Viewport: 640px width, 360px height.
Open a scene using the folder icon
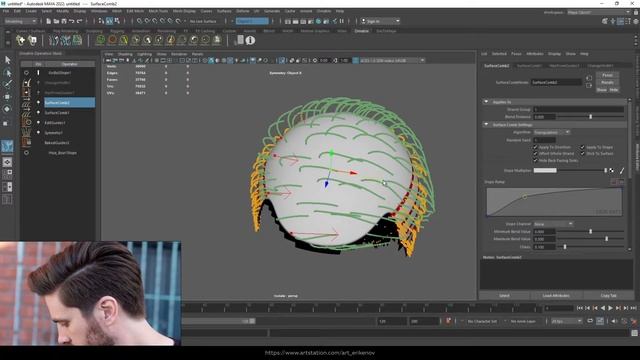pos(56,21)
